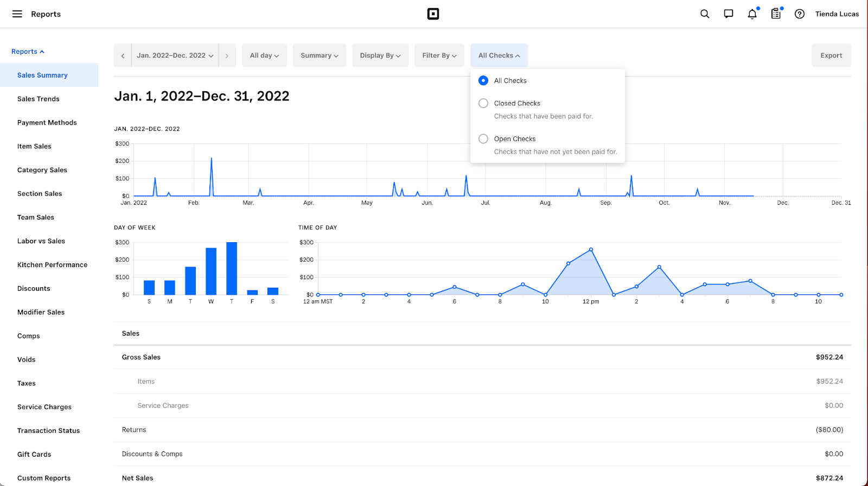Open Kitchen Performance report
868x486 pixels.
[x=52, y=264]
